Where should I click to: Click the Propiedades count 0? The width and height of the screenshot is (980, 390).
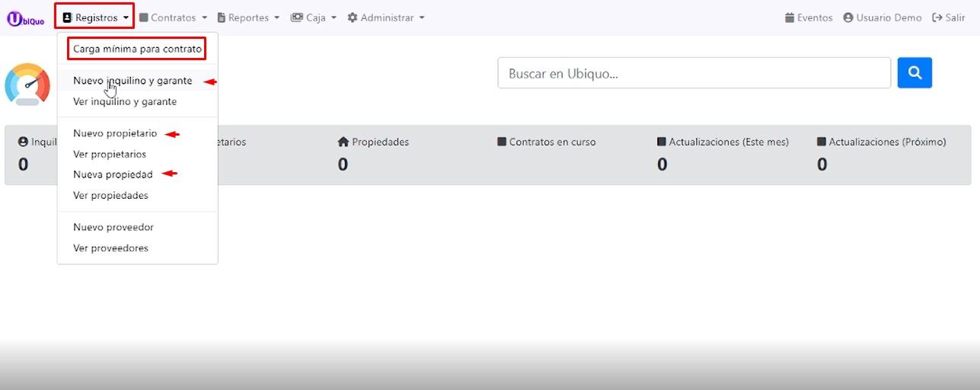coord(343,164)
